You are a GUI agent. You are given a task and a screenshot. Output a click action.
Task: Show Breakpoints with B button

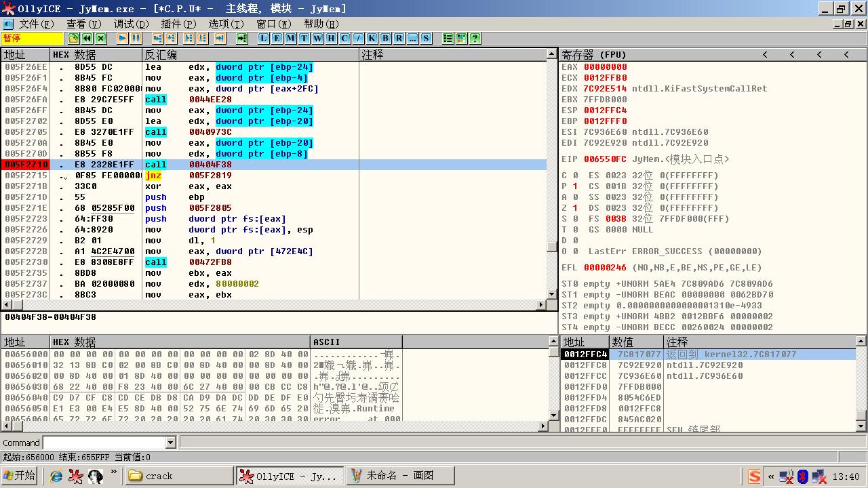point(385,39)
